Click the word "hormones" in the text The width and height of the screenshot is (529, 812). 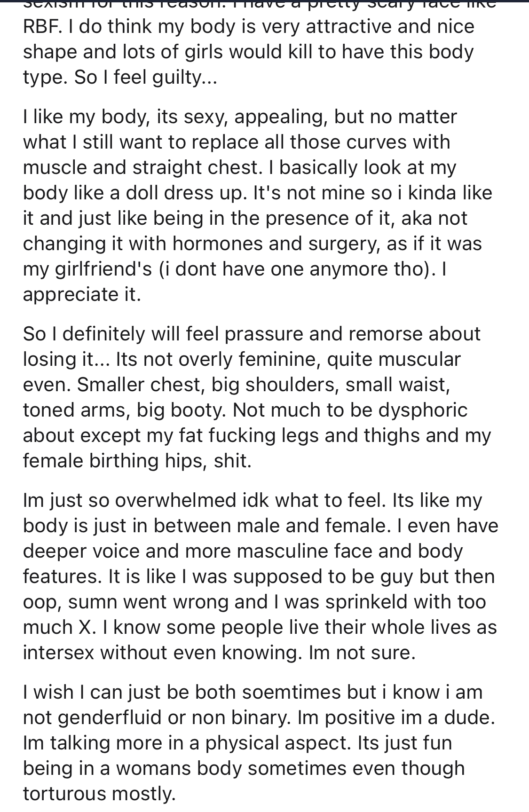point(223,244)
